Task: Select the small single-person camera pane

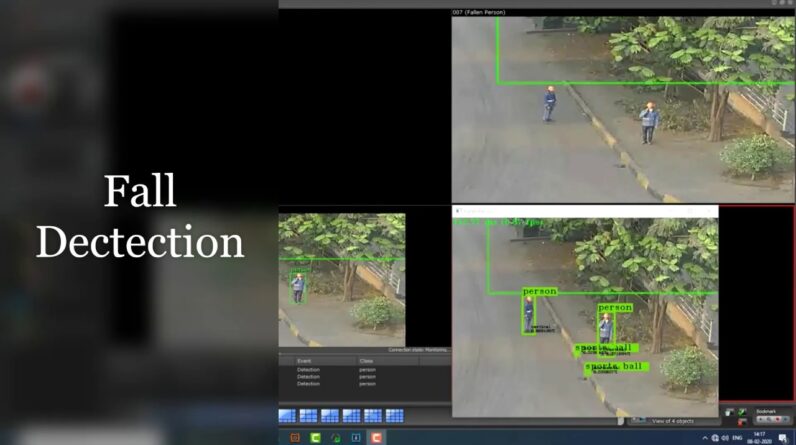Action: pos(342,280)
